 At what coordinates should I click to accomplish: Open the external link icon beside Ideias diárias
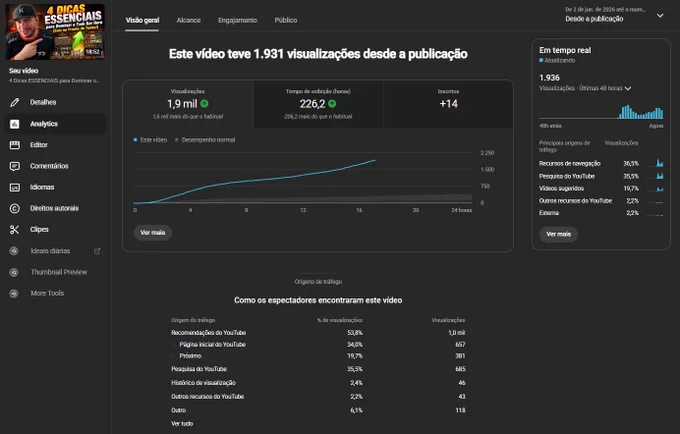[97, 251]
